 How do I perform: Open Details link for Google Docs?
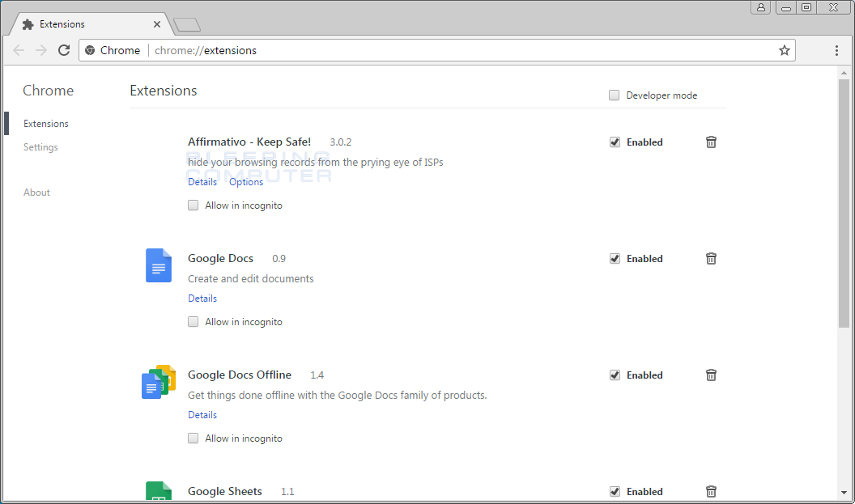point(202,299)
